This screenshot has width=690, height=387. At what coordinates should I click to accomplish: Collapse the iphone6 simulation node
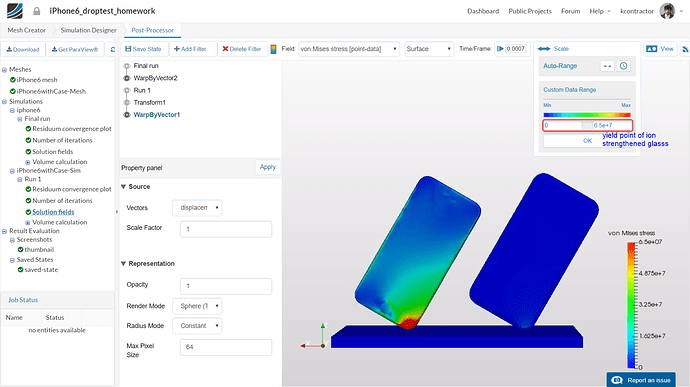[12, 111]
